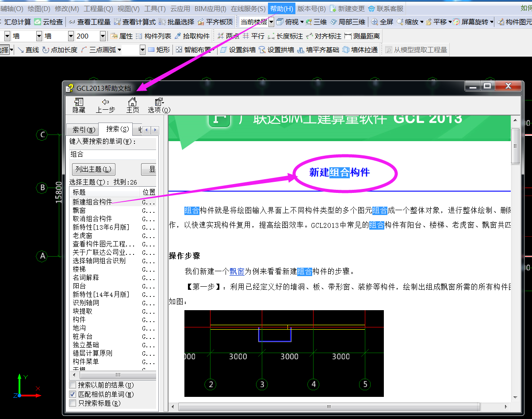Open the 200 thickness dropdown arrow
This screenshot has height=419, width=532.
coord(103,36)
